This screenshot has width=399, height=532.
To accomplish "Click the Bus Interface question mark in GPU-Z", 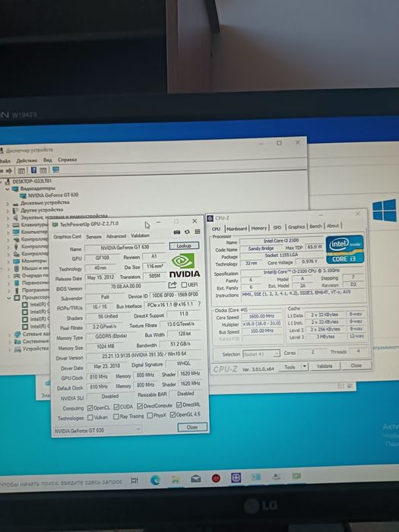I will [199, 304].
